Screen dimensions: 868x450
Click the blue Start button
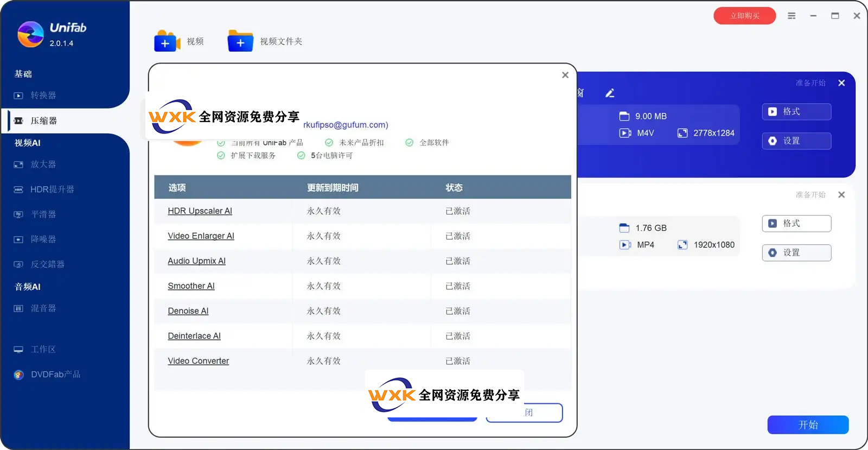[x=807, y=425]
